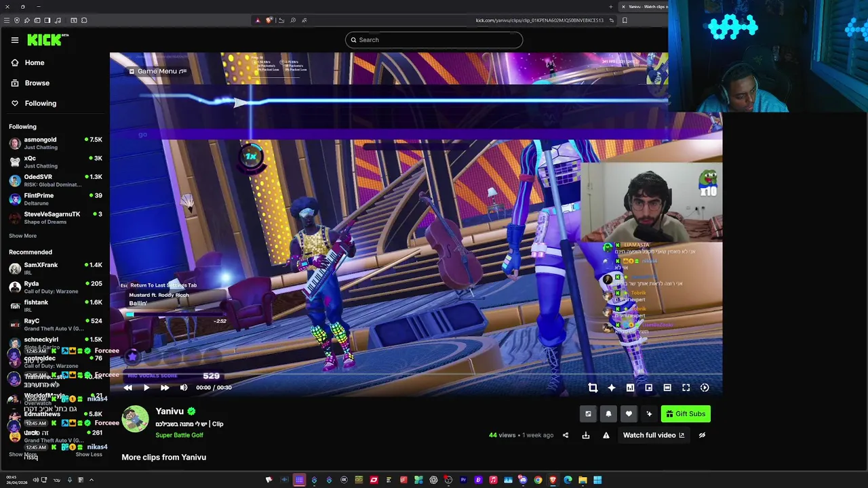Click shield icon in browser toolbar
Viewport: 868px width, 488px height.
pyautogui.click(x=17, y=20)
